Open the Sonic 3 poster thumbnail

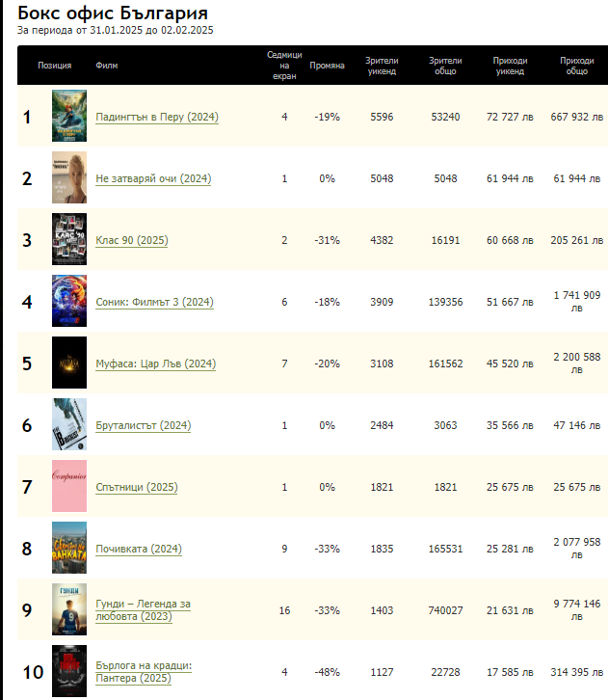tap(69, 302)
